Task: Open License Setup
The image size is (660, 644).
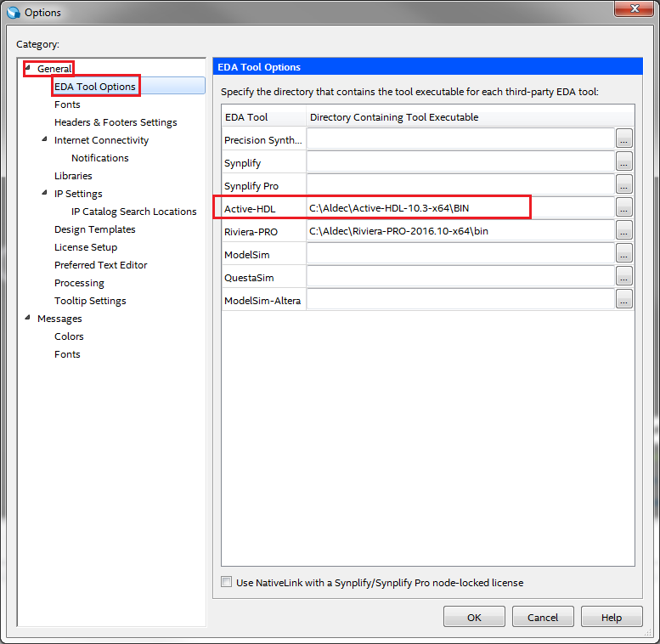Action: 86,247
